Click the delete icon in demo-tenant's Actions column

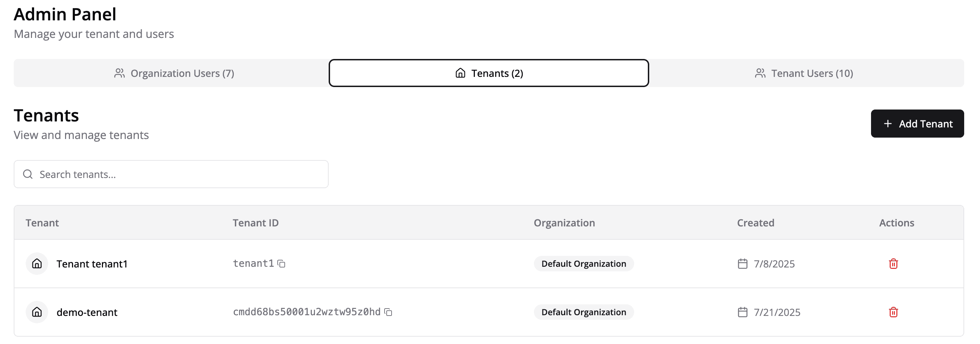click(894, 312)
